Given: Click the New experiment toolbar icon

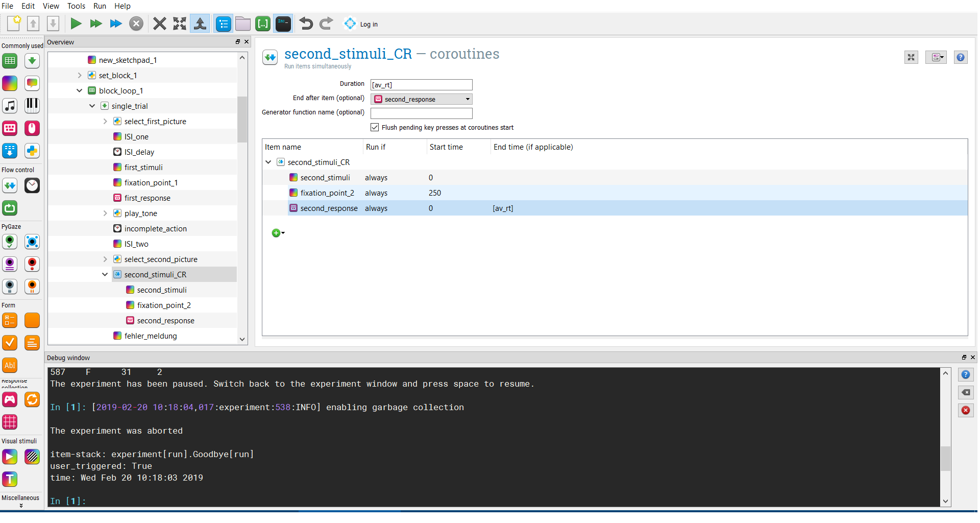Looking at the screenshot, I should point(14,23).
